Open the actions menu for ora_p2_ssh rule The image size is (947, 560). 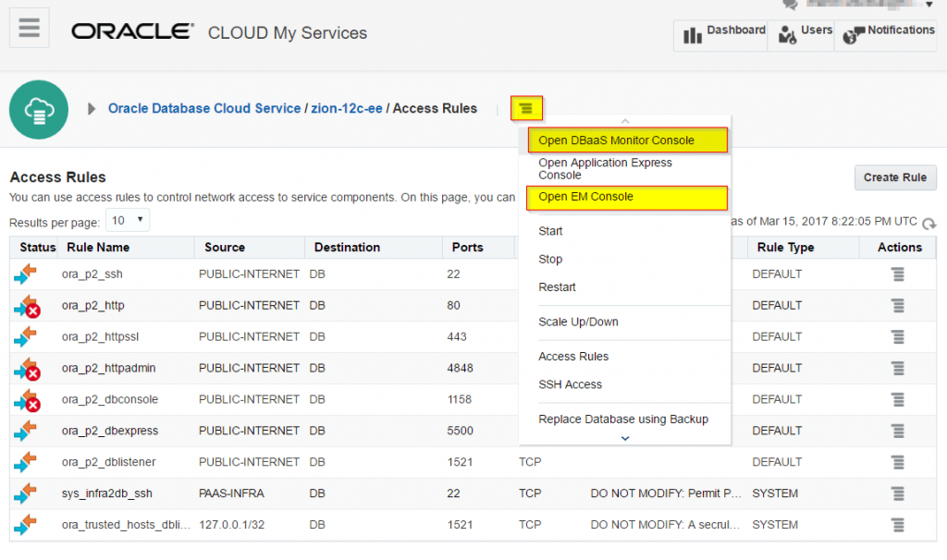point(897,274)
